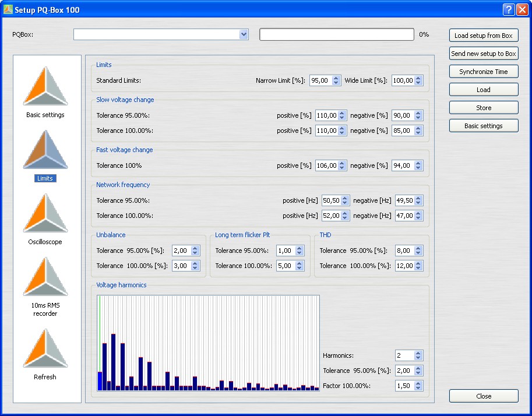Adjust frequency 95% positive Hz spinner
Screen dimensions: 532x416
coord(345,200)
